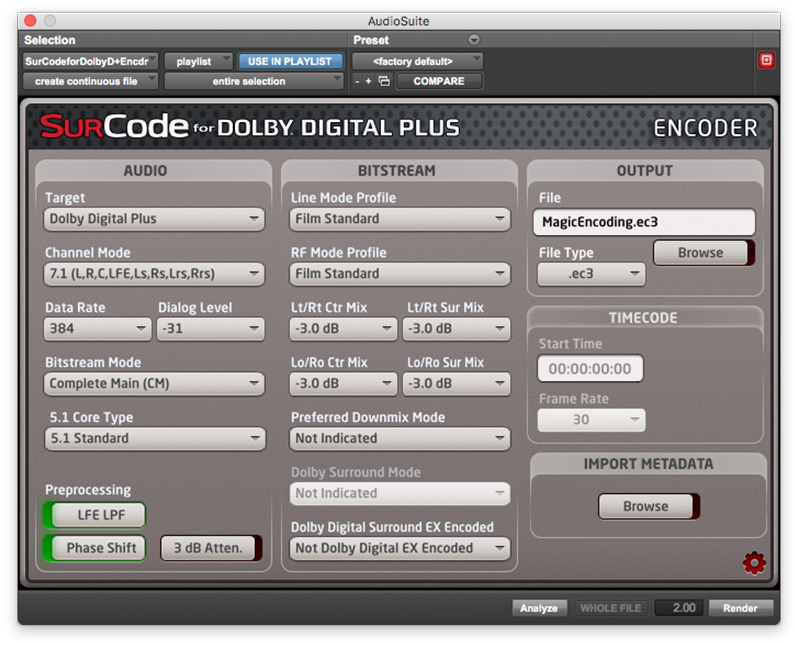Open Dolby Digital Surround EX Encoded dropdown
Screen dimensions: 797x645
click(400, 548)
